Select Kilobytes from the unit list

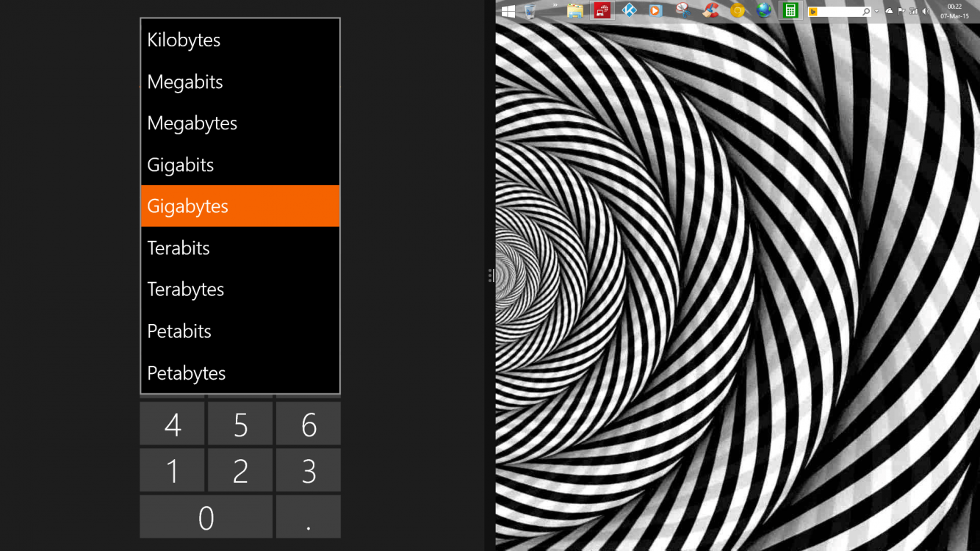click(240, 40)
